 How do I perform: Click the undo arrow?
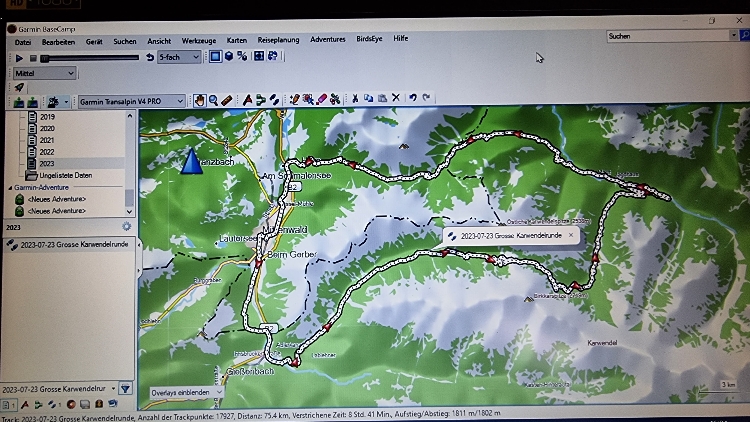click(x=412, y=98)
